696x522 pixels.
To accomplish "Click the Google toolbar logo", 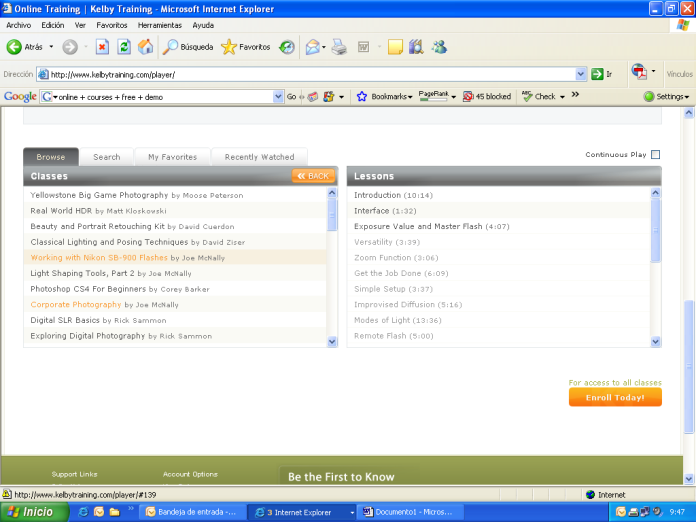I will pos(20,96).
